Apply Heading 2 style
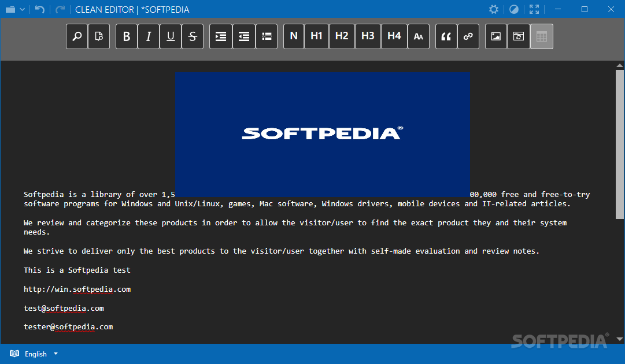Viewport: 625px width, 364px height. [x=342, y=36]
